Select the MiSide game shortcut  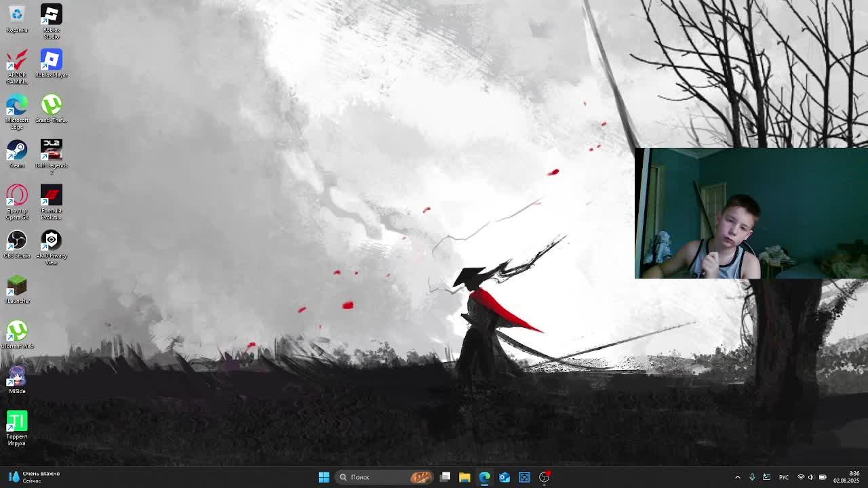tap(17, 380)
